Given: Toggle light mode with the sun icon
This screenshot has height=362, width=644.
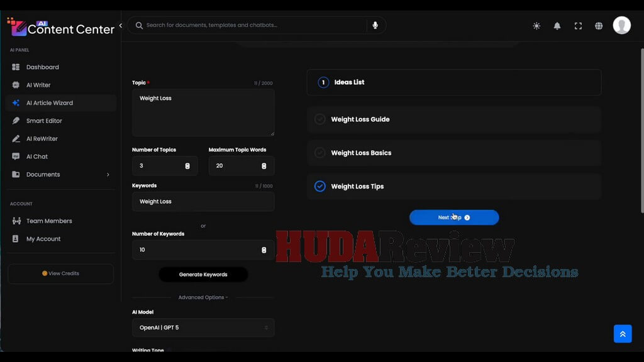Looking at the screenshot, I should [536, 26].
